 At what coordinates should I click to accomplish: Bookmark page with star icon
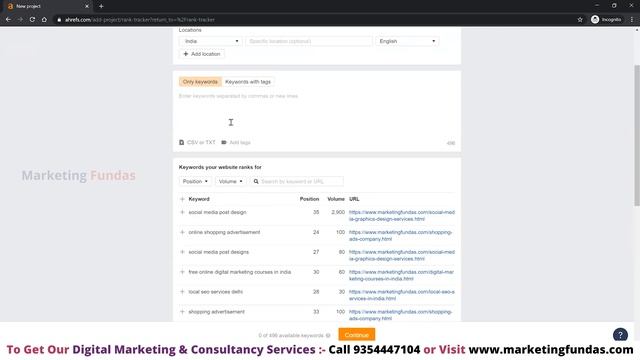coord(580,20)
